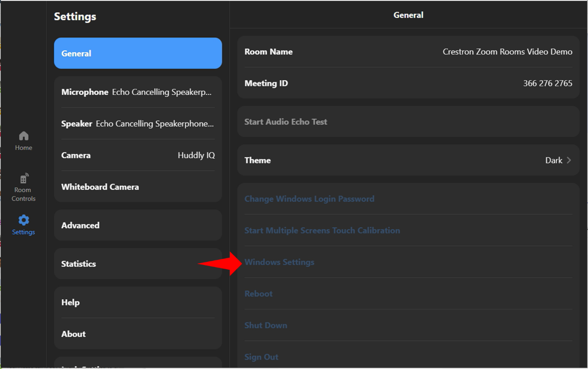Open the Help section

pyautogui.click(x=138, y=302)
